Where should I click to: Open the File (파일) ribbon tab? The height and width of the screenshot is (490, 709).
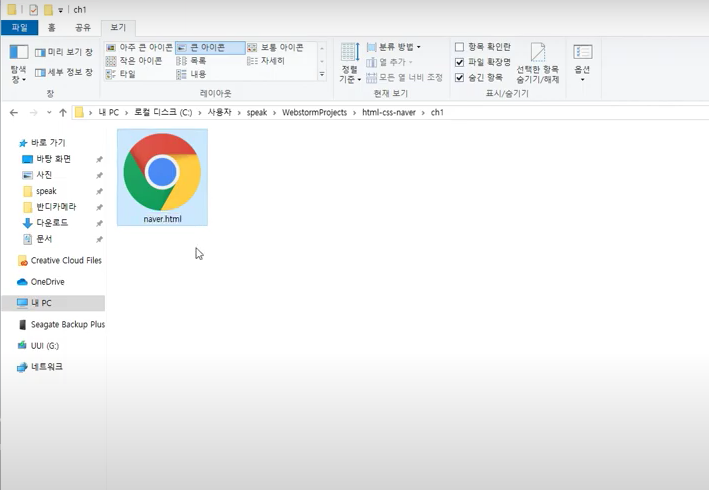pyautogui.click(x=19, y=28)
